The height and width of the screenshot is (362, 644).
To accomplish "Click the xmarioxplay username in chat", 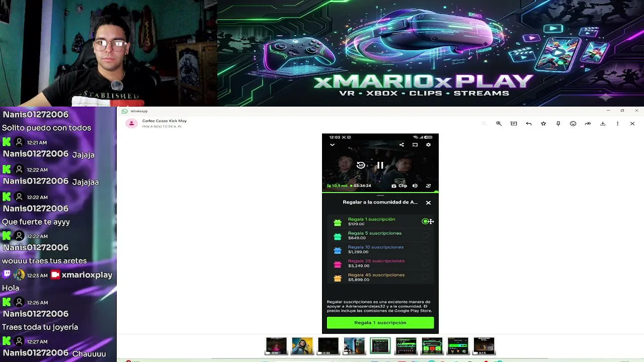I will coord(87,275).
